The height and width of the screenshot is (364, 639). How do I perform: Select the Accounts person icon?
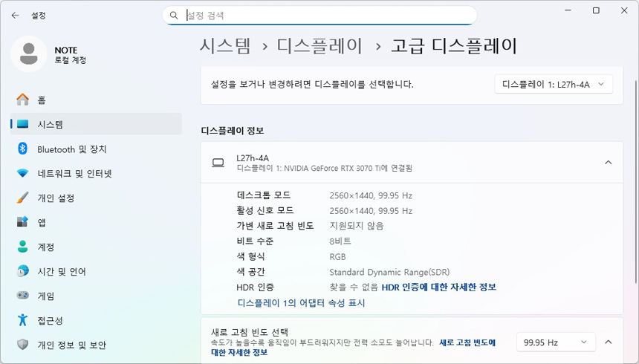(x=22, y=247)
